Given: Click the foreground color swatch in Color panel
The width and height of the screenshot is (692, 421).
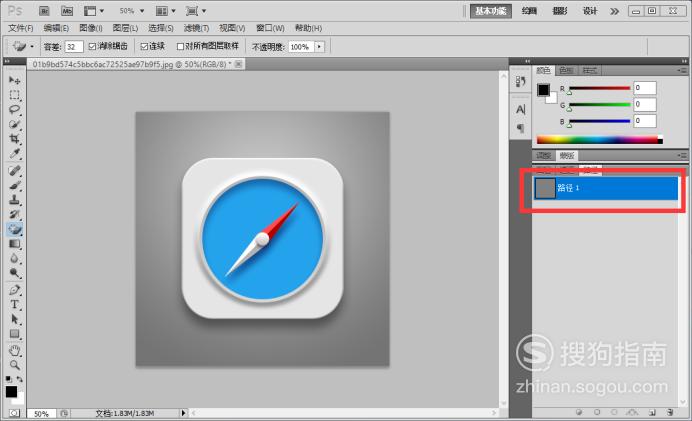Looking at the screenshot, I should pyautogui.click(x=543, y=90).
